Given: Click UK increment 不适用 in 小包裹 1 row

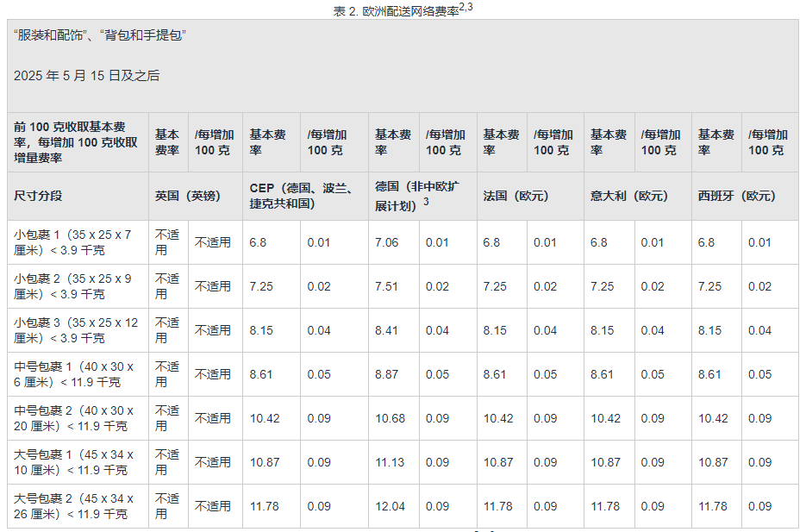Looking at the screenshot, I should [213, 242].
